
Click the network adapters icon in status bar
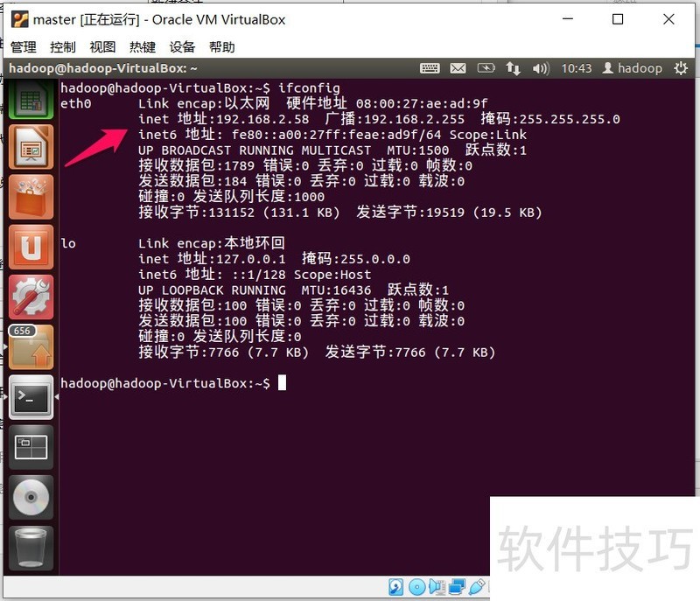coord(457,587)
